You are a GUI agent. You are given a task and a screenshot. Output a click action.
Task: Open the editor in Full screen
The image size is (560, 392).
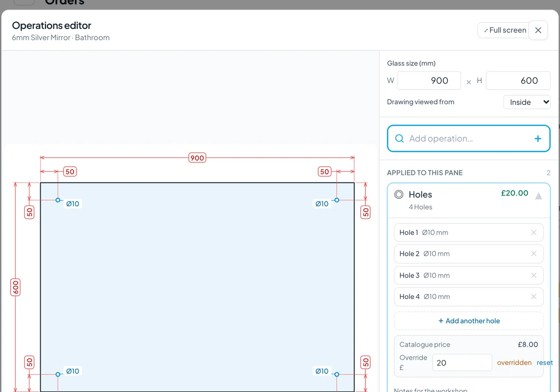[x=503, y=30]
